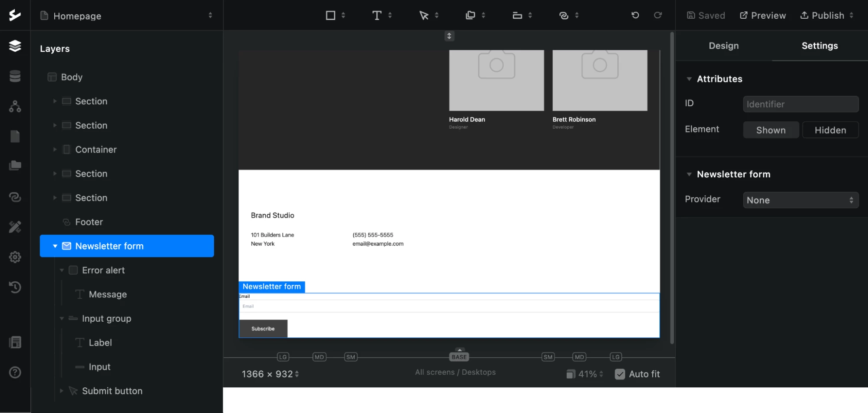Open the Layers panel icon in sidebar

click(x=15, y=46)
